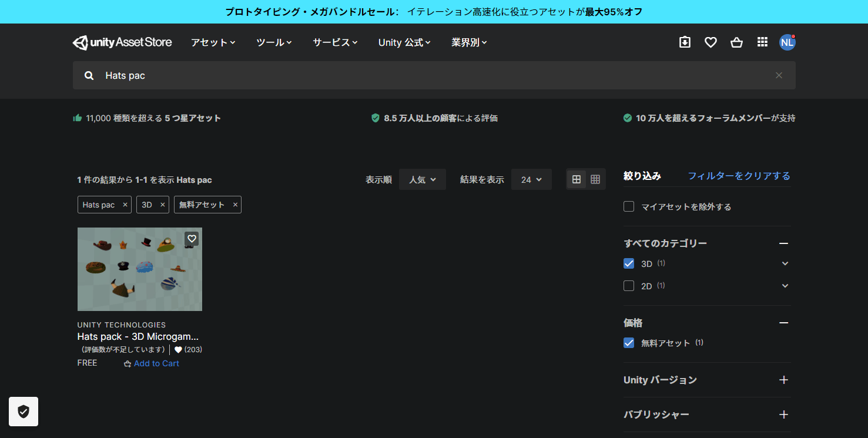Image resolution: width=868 pixels, height=438 pixels.
Task: Expand the Unity バージョン section
Action: [x=783, y=380]
